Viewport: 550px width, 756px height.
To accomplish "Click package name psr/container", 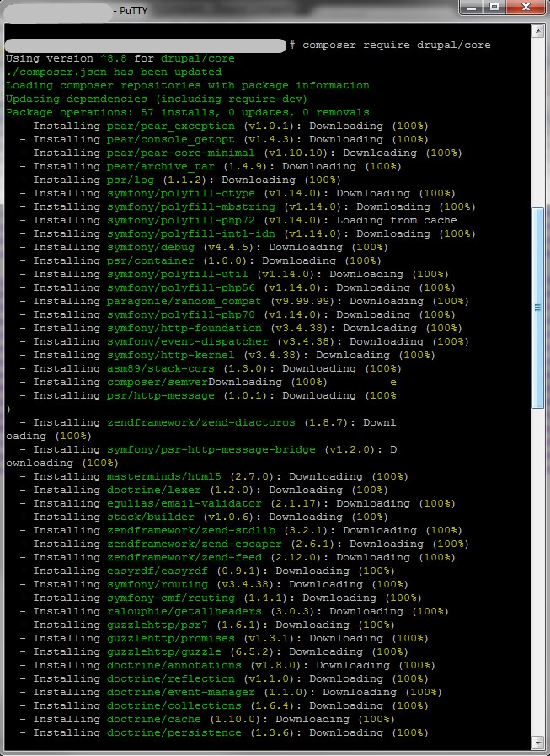I will click(x=151, y=260).
